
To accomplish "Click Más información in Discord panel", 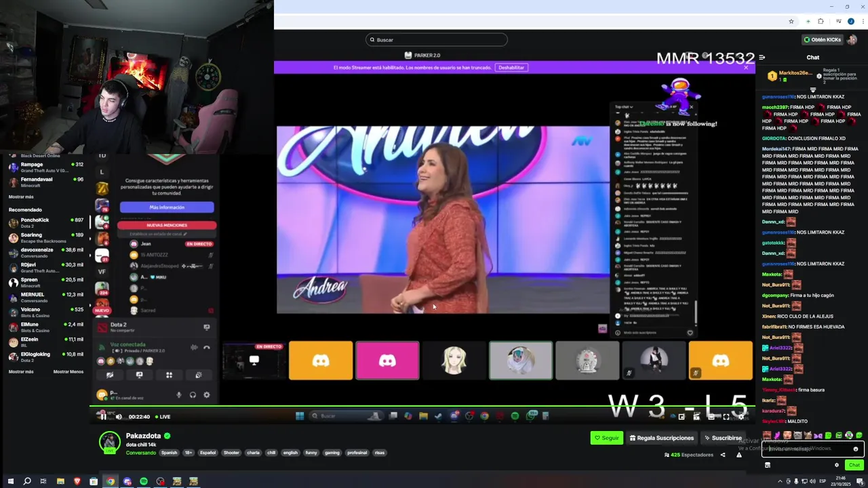I will [167, 207].
